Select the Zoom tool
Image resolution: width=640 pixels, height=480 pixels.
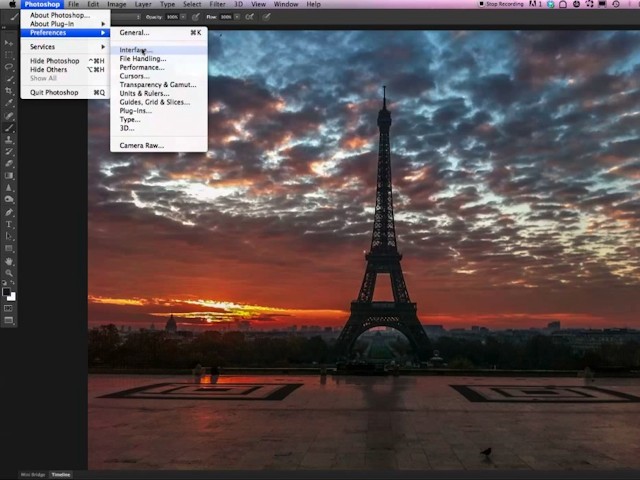pyautogui.click(x=9, y=273)
